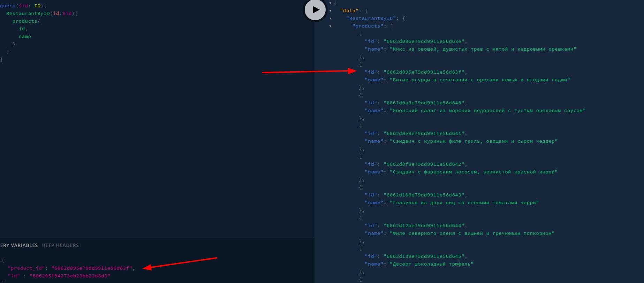Select result id 6062d095e79dd9911e56d63f

pyautogui.click(x=424, y=72)
